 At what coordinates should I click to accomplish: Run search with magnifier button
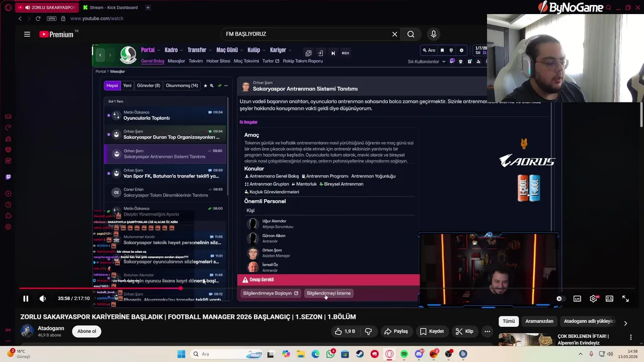point(411,34)
